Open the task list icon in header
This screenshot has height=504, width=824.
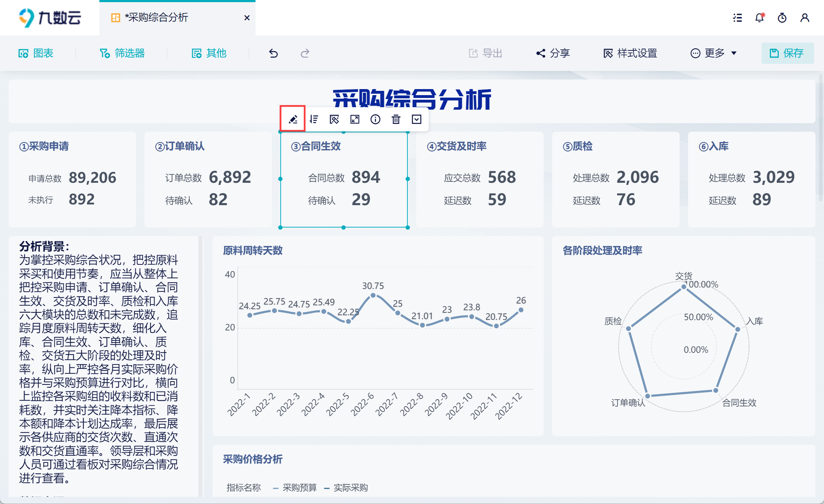point(737,18)
